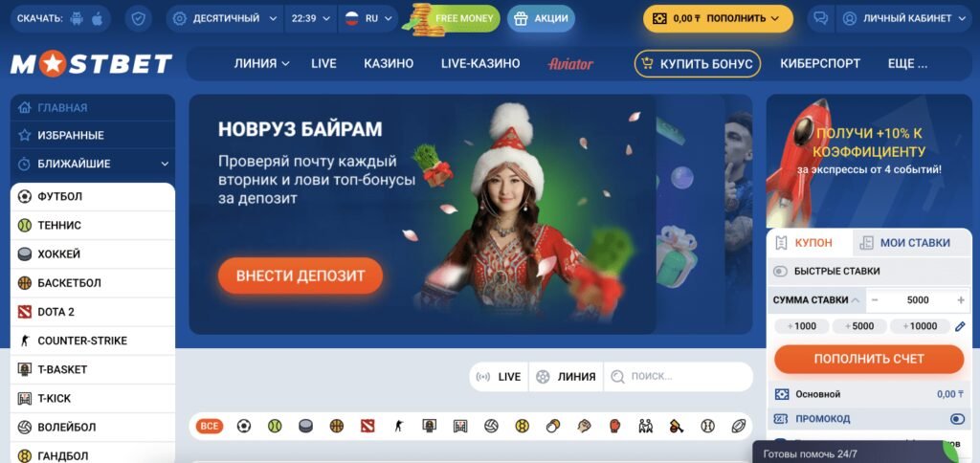This screenshot has height=463, width=980.
Task: Toggle the Быстрые ставки switch
Action: (780, 271)
